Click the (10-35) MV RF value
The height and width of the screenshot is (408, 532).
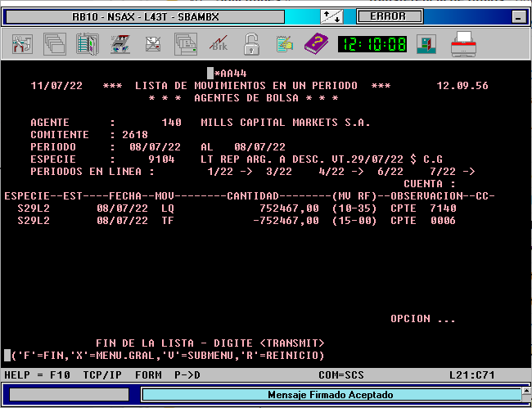click(354, 208)
